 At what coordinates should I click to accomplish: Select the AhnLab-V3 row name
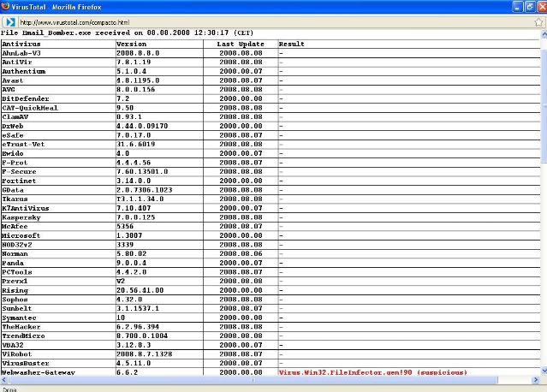(x=21, y=53)
